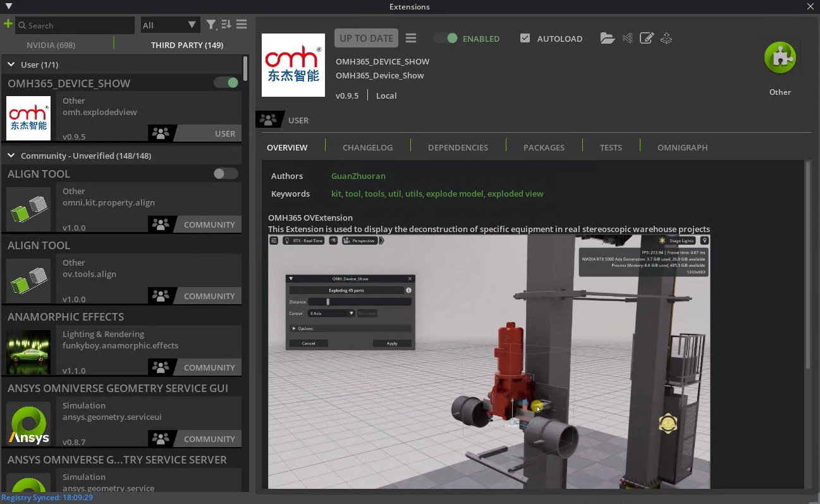Collapse the User (1/1) section
This screenshot has width=820, height=504.
click(x=11, y=65)
